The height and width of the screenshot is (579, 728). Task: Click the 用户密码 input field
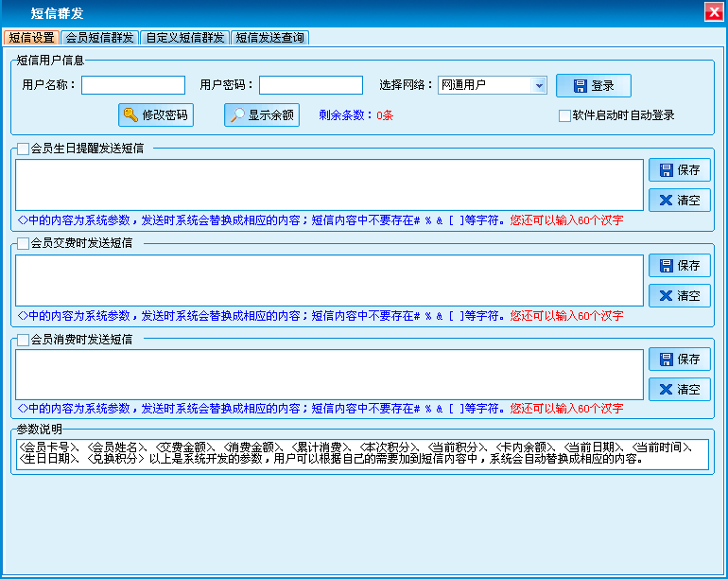tap(310, 86)
